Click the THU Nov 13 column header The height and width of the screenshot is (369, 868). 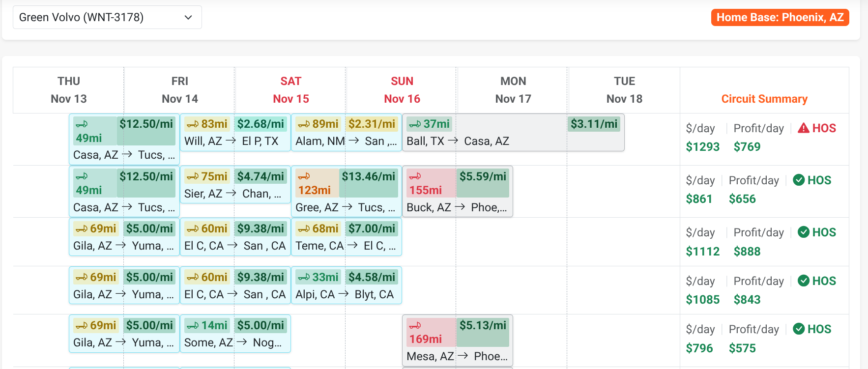tap(69, 90)
